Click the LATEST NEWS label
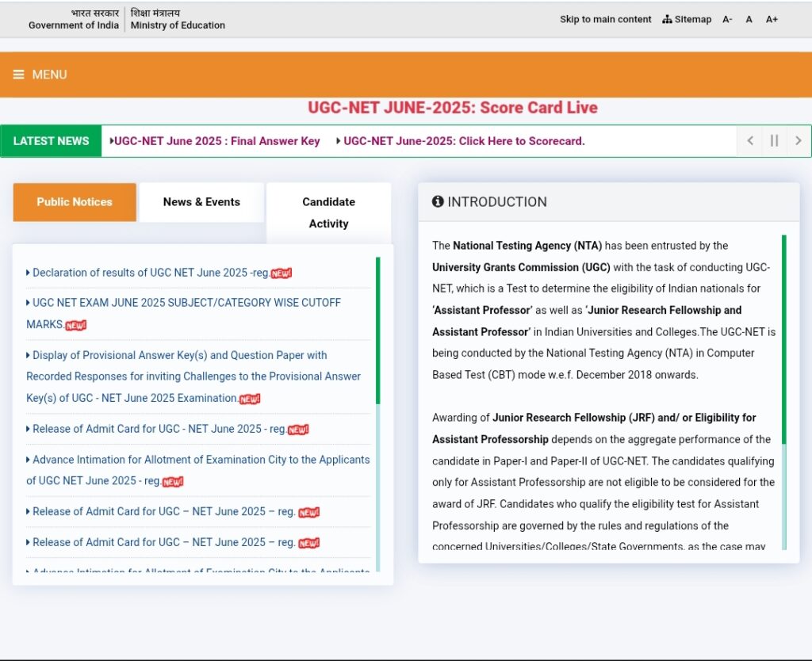Screen dimensions: 812x661 click(x=51, y=141)
